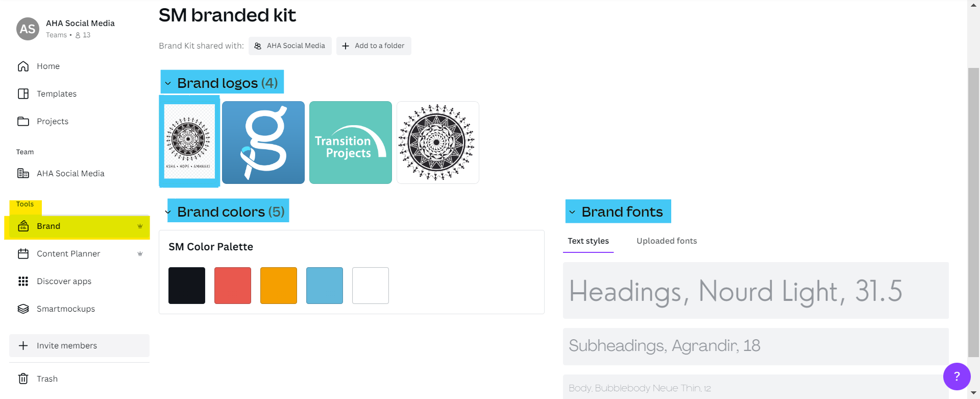The height and width of the screenshot is (399, 980).
Task: Click the Projects folder icon
Action: coord(23,122)
